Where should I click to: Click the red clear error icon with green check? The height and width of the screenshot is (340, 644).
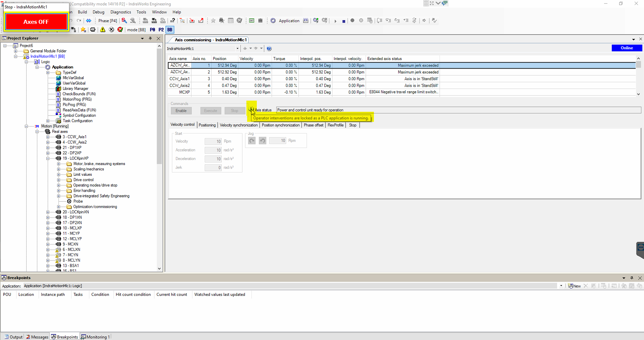click(x=120, y=30)
